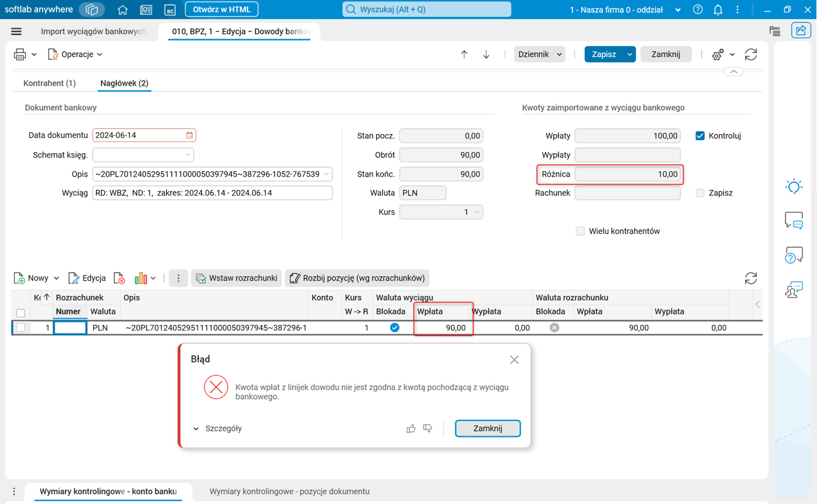The image size is (817, 504).
Task: Switch to Import wyciągów bankowych tab
Action: [93, 31]
